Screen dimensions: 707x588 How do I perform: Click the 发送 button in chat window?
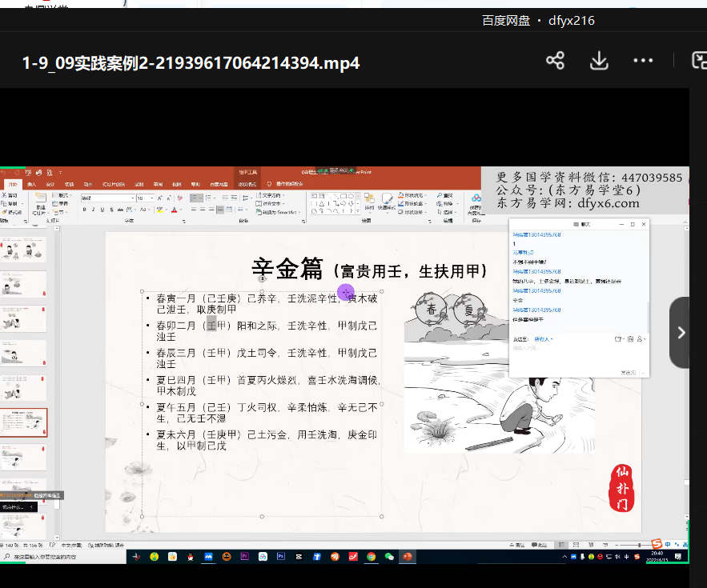click(x=630, y=372)
